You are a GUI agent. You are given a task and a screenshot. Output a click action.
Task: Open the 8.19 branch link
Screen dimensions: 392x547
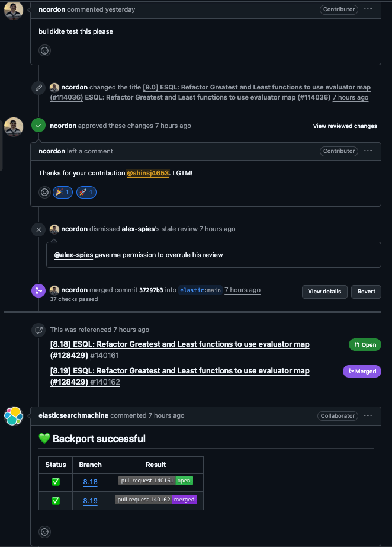click(90, 500)
